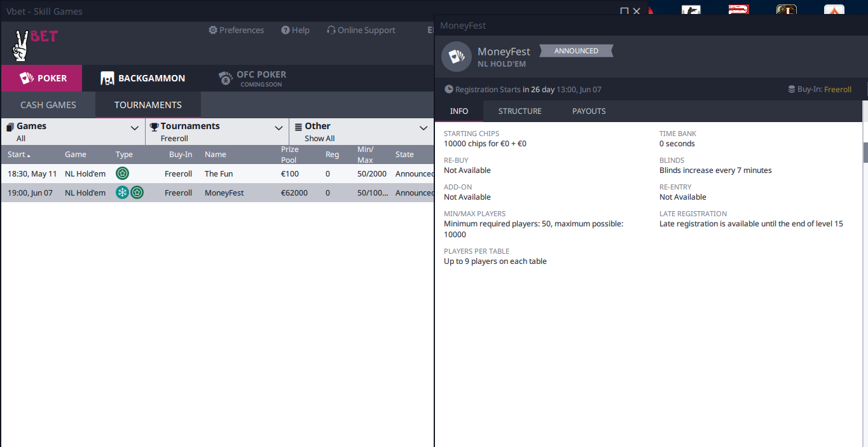Expand the Other Show All dropdown
The width and height of the screenshot is (868, 447).
361,132
